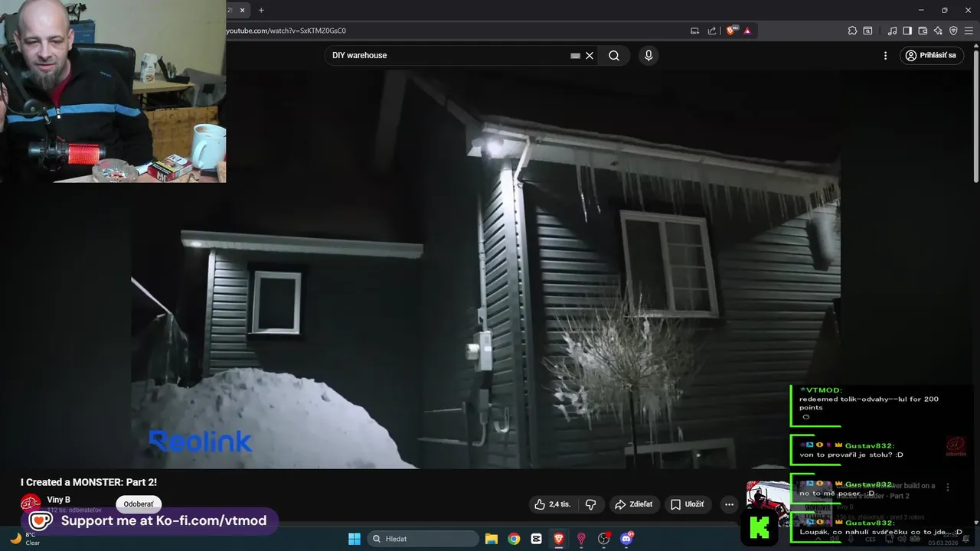Open the browser hamburger main menu
This screenshot has width=980, height=551.
[969, 31]
